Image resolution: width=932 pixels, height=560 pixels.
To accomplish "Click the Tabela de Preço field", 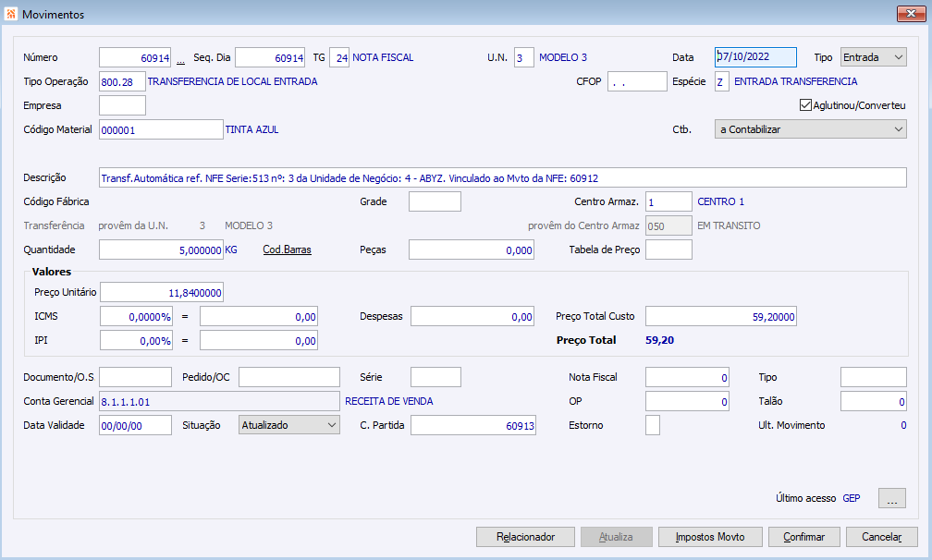I will pos(668,250).
